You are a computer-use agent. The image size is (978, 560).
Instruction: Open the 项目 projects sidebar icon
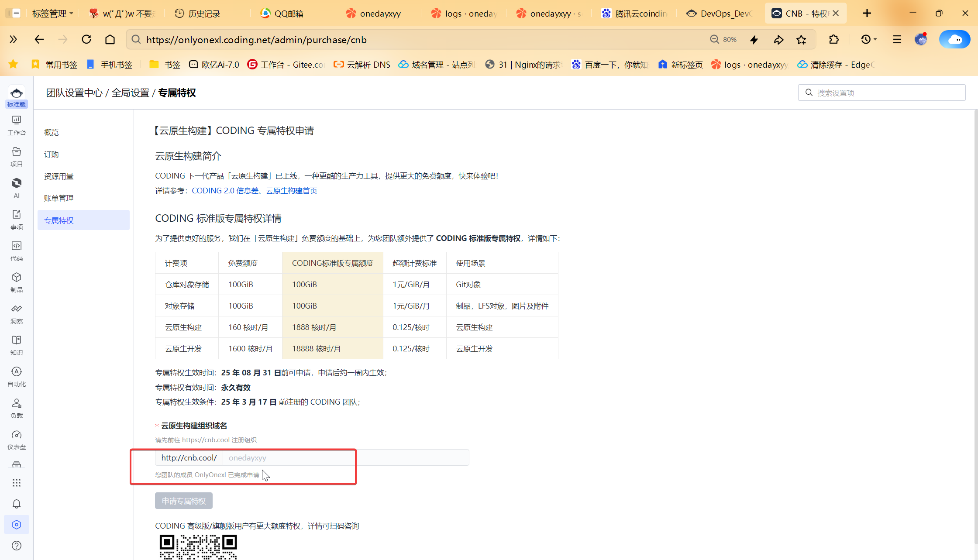pyautogui.click(x=17, y=157)
